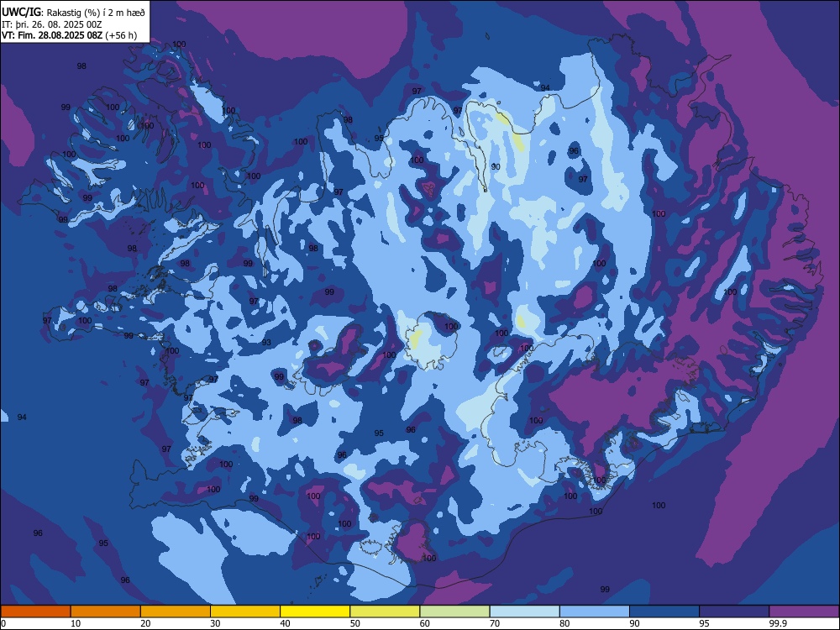Select the 'IT: þri. 26. 08. 2025 00Z' line
840x630 pixels.
coord(52,24)
